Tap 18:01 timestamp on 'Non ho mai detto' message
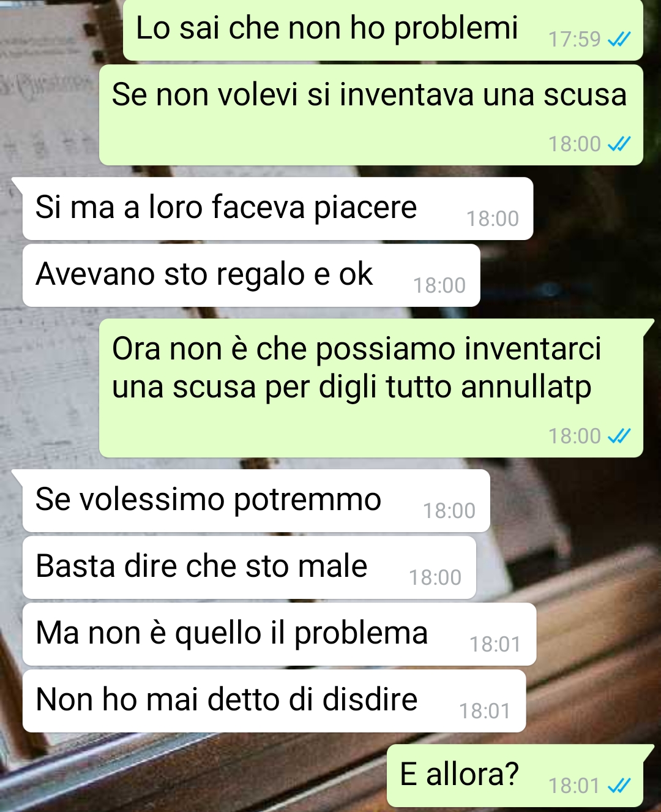The image size is (661, 812). click(485, 711)
